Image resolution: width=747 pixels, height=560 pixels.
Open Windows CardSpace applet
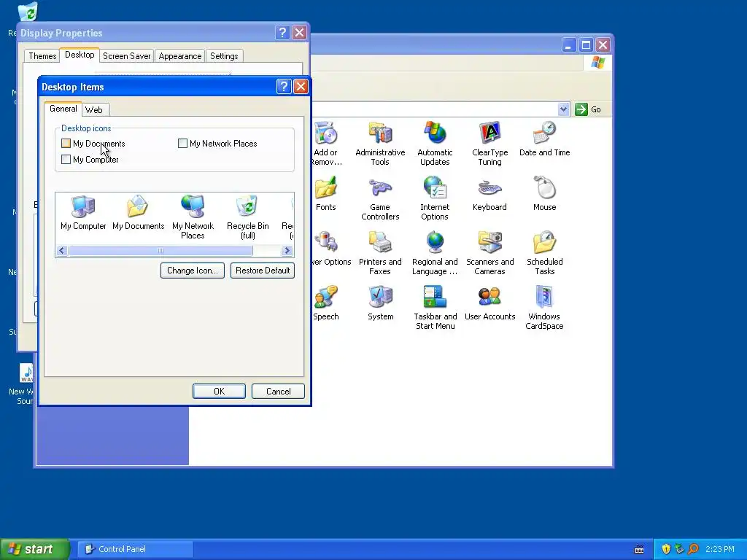pos(544,308)
